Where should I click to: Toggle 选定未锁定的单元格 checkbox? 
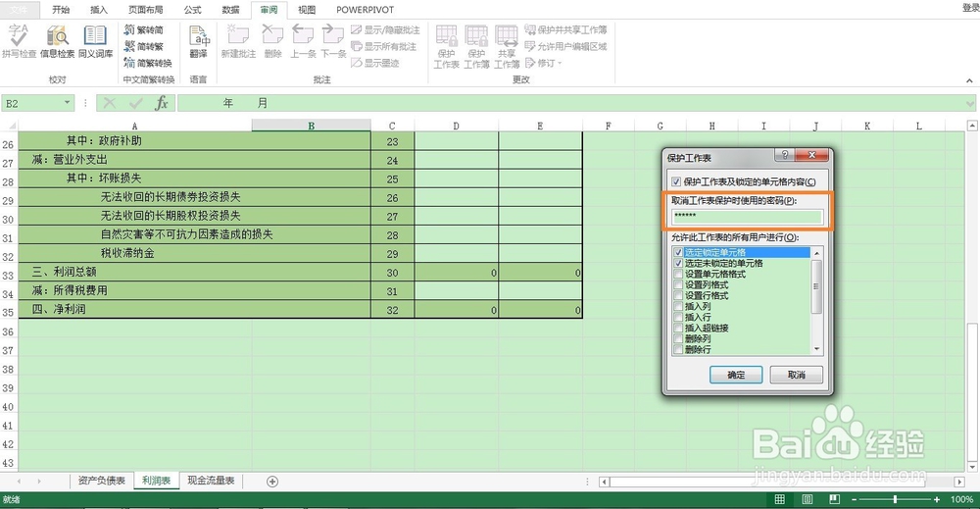pos(677,263)
